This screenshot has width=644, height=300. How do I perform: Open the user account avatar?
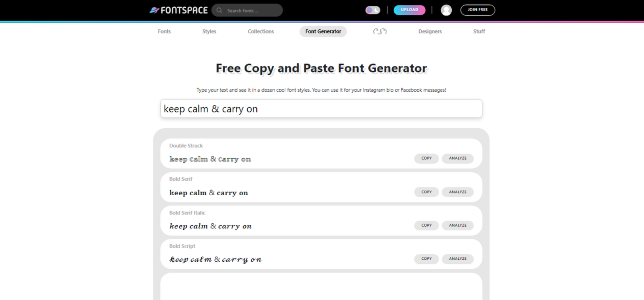[x=446, y=10]
